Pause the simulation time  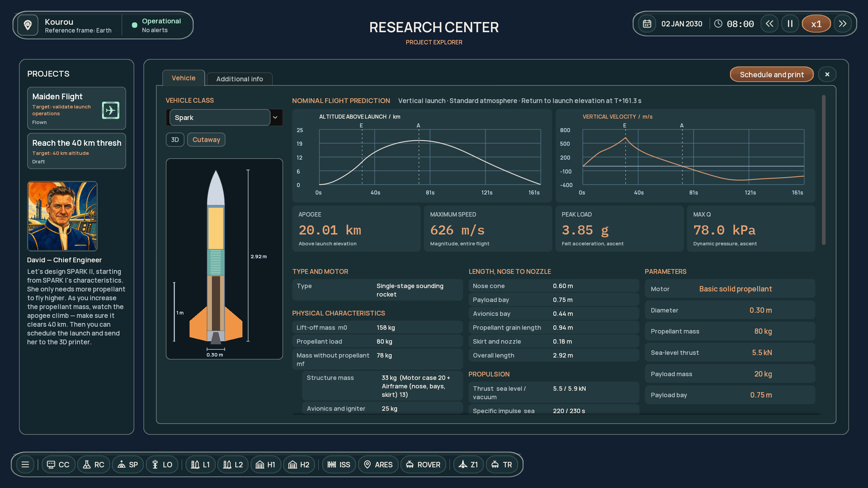coord(790,24)
